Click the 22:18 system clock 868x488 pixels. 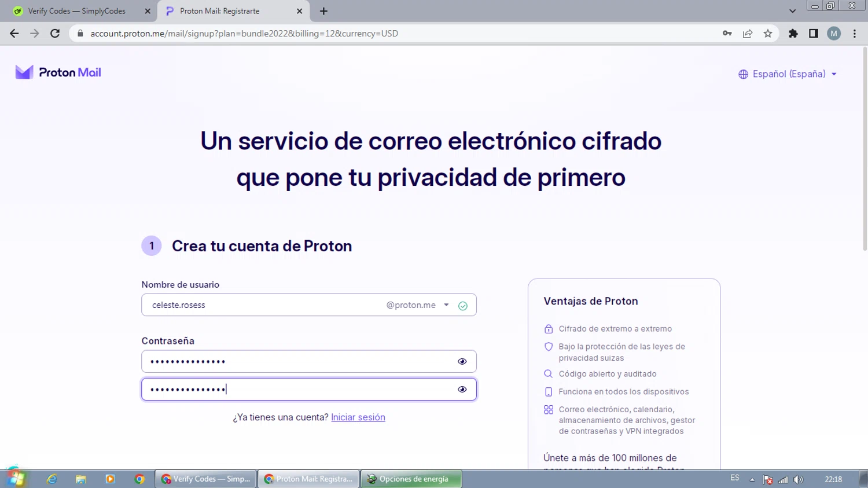(x=833, y=479)
